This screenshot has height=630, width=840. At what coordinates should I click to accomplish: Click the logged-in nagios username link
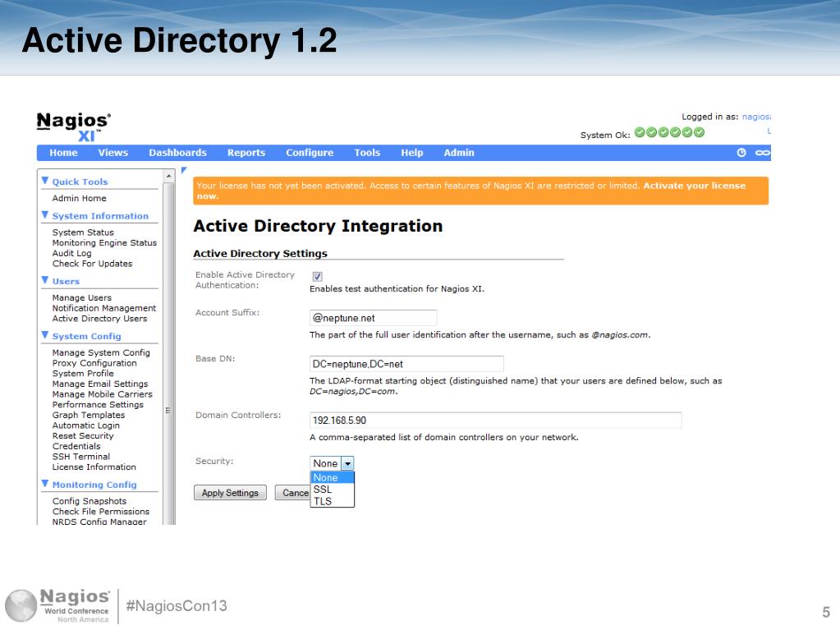pyautogui.click(x=756, y=117)
